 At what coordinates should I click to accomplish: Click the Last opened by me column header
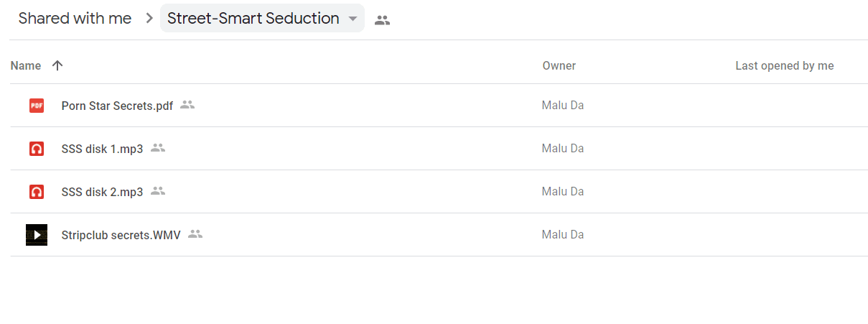785,65
